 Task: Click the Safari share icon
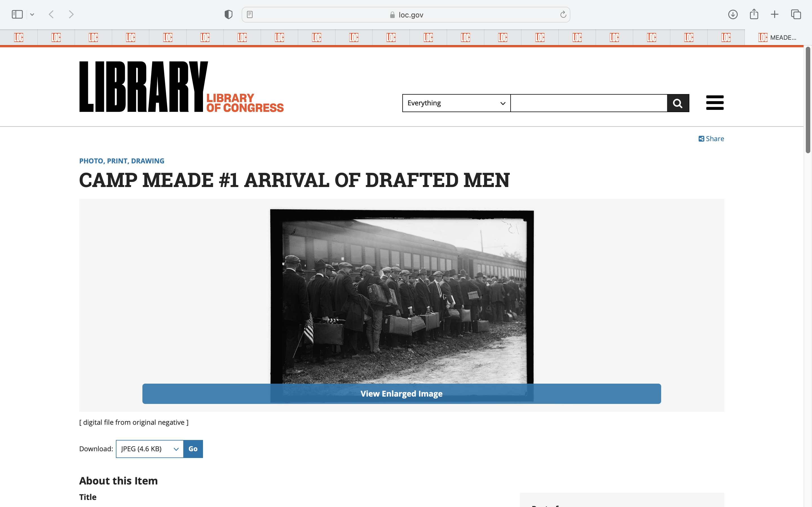tap(754, 14)
